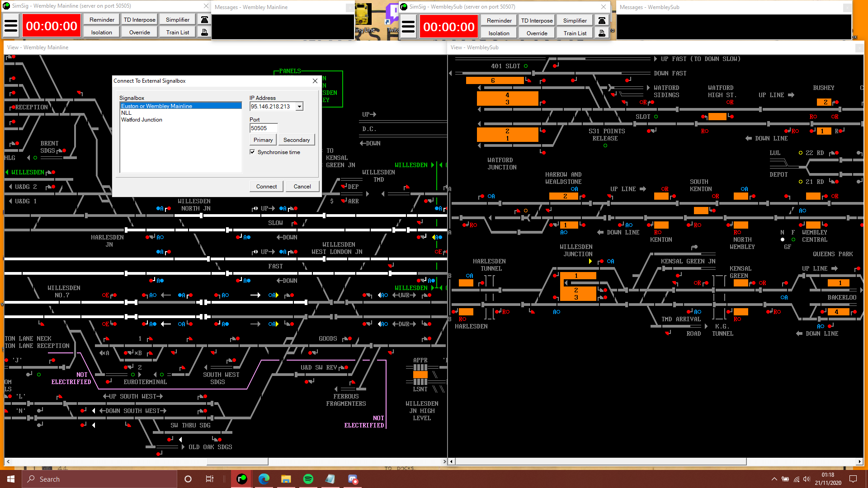Click Cancel in Connect dialog
The image size is (868, 488).
pos(302,186)
